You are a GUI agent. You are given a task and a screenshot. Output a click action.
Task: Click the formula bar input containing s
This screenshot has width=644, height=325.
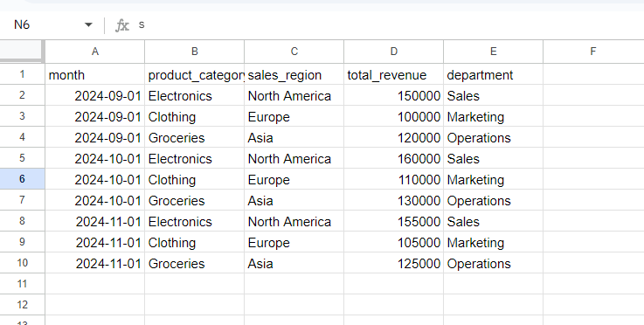coord(391,25)
